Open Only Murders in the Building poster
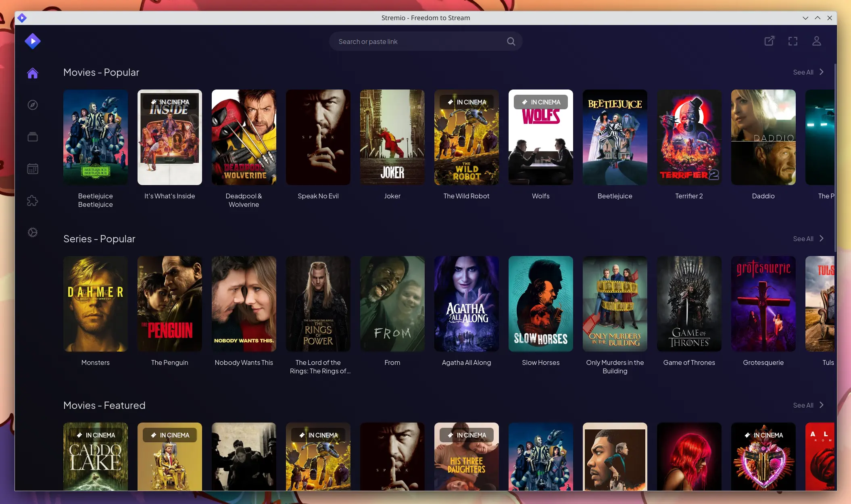The image size is (851, 504). tap(615, 304)
